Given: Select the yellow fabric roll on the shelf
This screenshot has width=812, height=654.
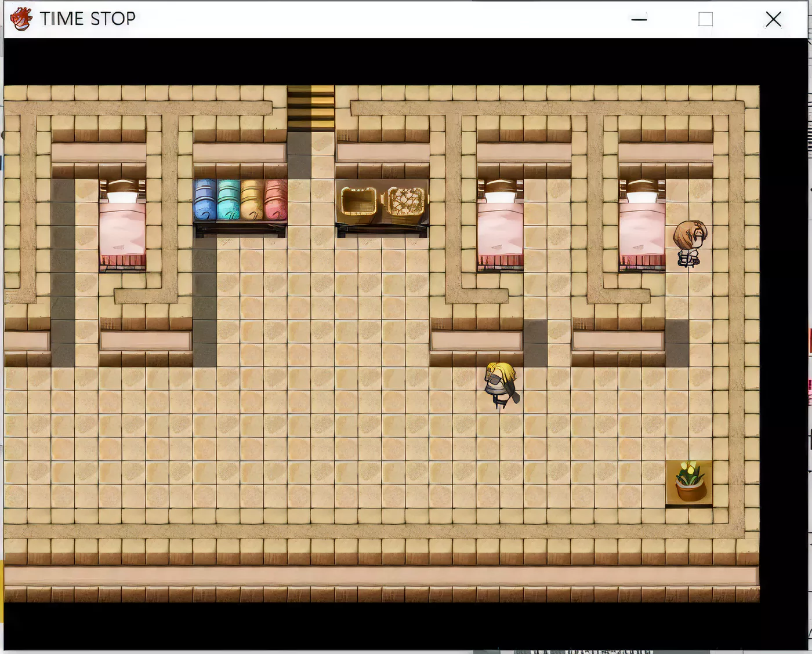Looking at the screenshot, I should 252,200.
